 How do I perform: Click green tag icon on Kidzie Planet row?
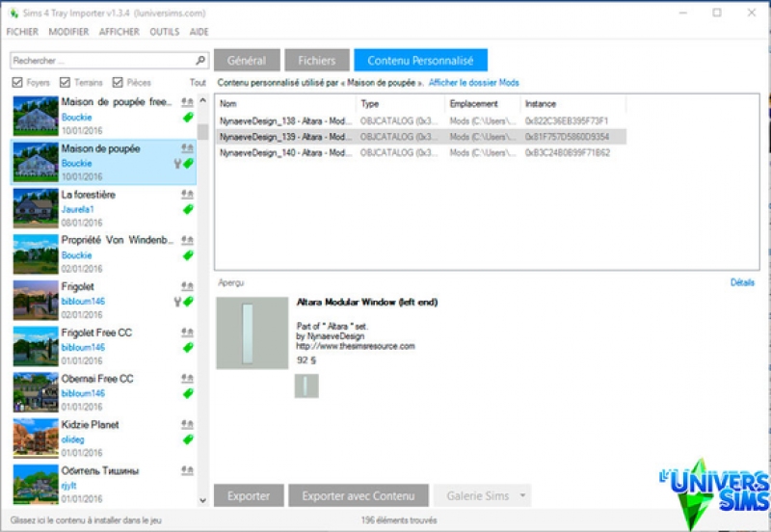click(x=188, y=439)
